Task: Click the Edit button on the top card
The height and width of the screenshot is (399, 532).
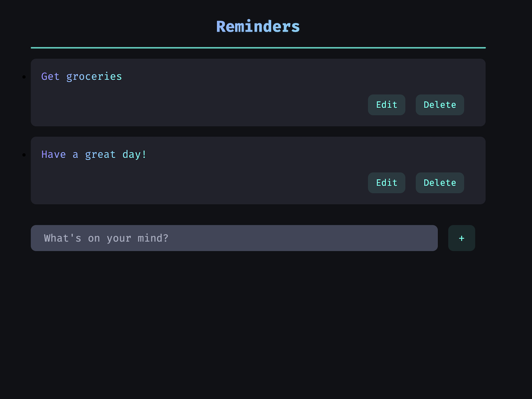Action: 386,105
